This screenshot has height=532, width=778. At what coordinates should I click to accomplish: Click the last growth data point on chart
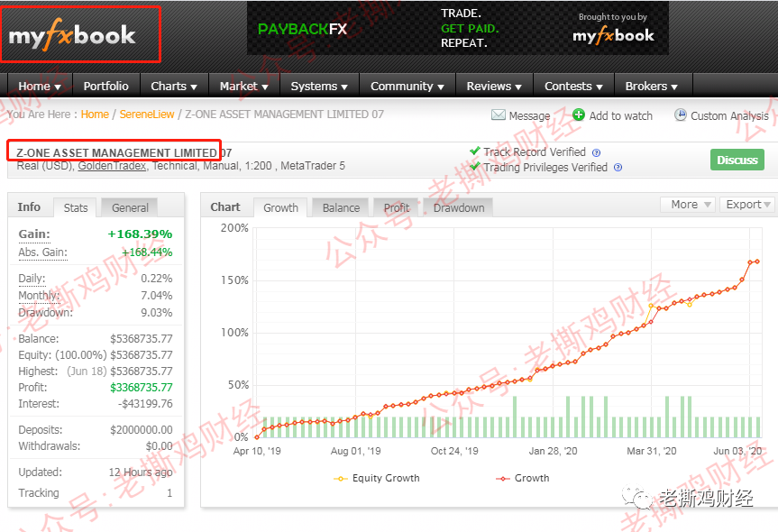756,261
